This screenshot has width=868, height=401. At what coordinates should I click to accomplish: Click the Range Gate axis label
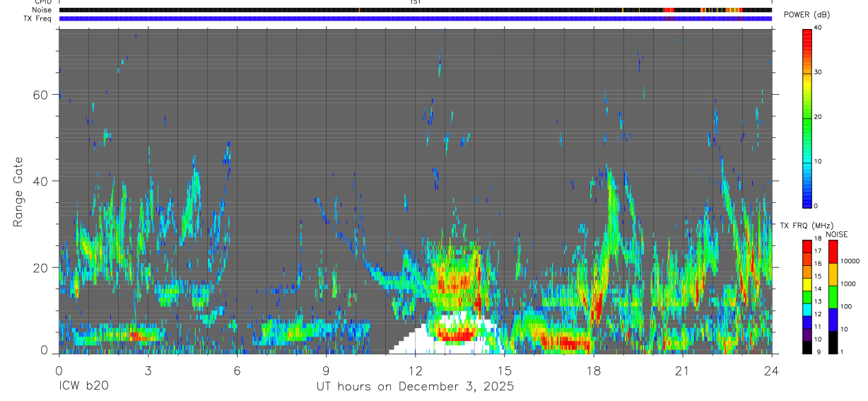pos(18,193)
